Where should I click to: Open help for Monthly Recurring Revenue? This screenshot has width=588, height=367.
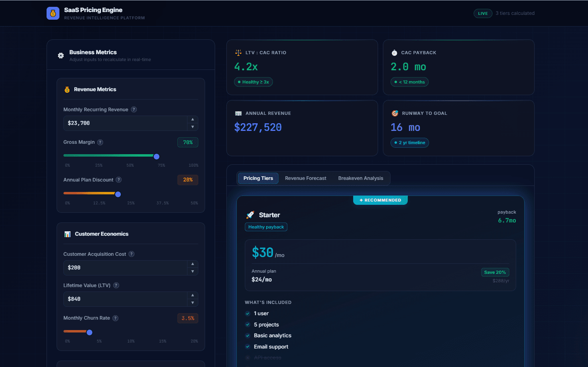134,110
